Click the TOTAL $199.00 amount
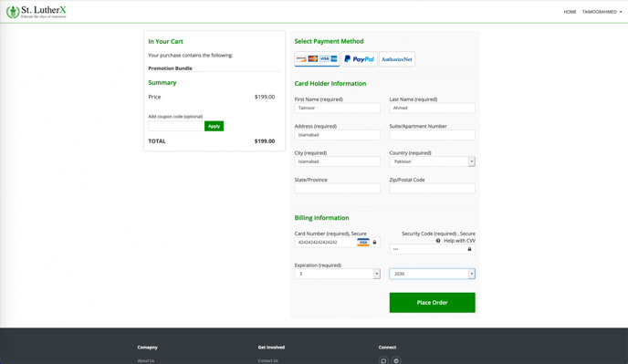This screenshot has height=364, width=628. [265, 141]
